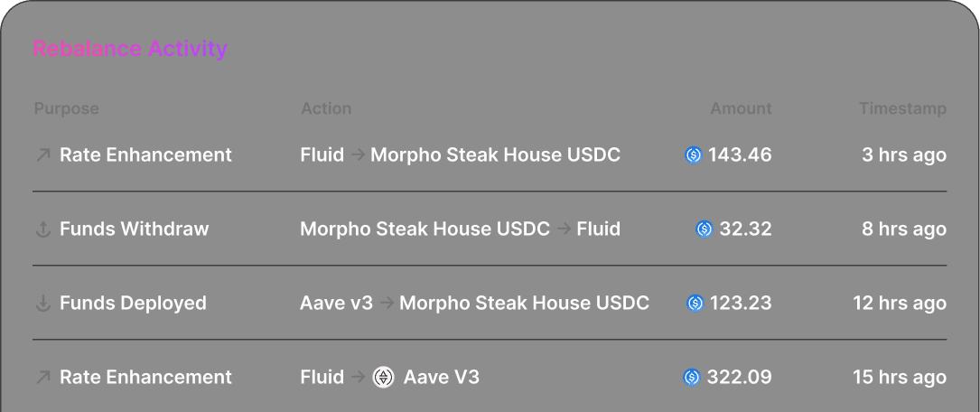The width and height of the screenshot is (980, 412).
Task: Click the arrow between Fluid and Morpho Steak House
Action: point(358,155)
